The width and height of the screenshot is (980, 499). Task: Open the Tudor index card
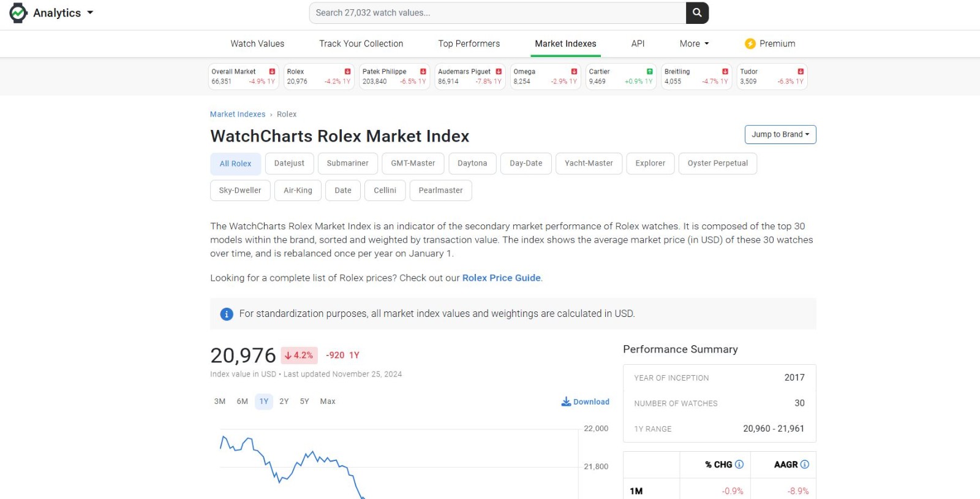point(772,77)
